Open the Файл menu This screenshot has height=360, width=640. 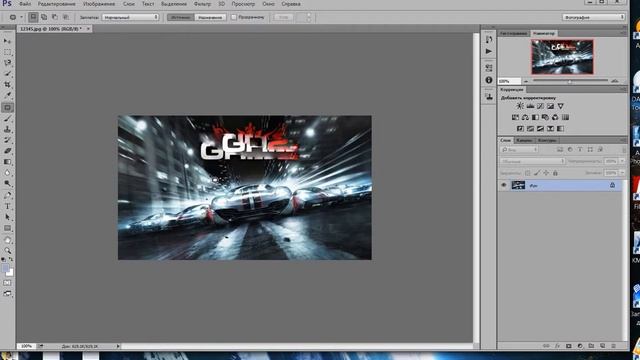[25, 4]
